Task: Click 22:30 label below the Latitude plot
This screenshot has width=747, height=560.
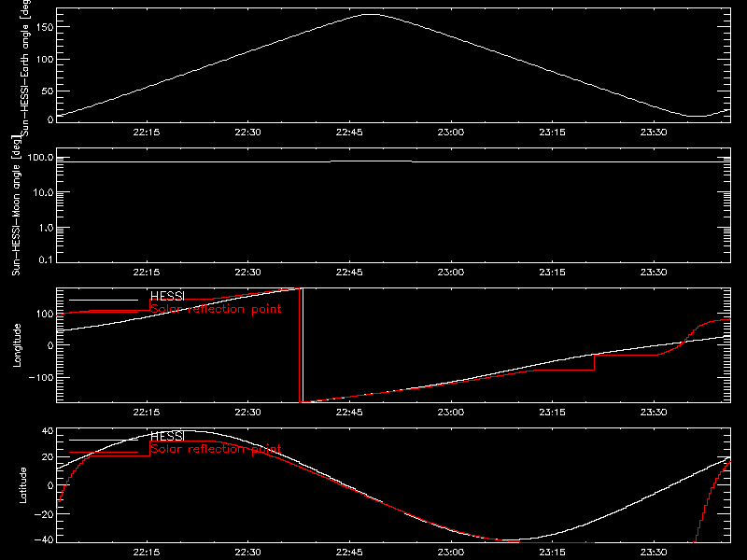Action: (247, 552)
